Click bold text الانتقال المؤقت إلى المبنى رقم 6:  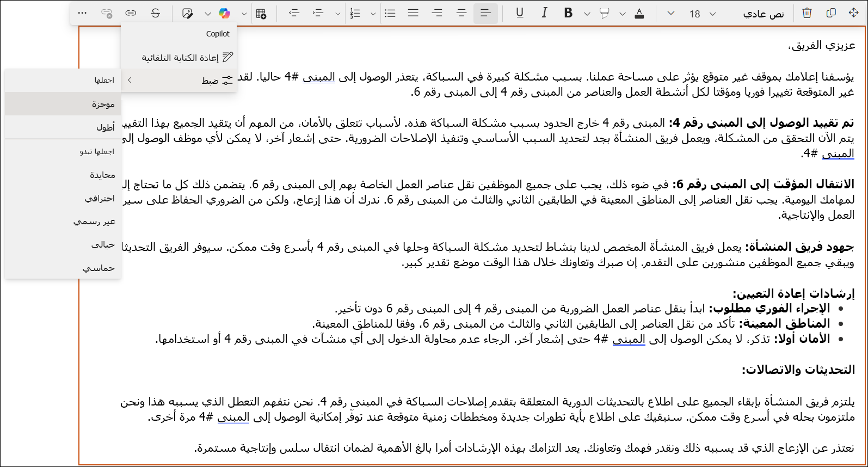point(763,185)
